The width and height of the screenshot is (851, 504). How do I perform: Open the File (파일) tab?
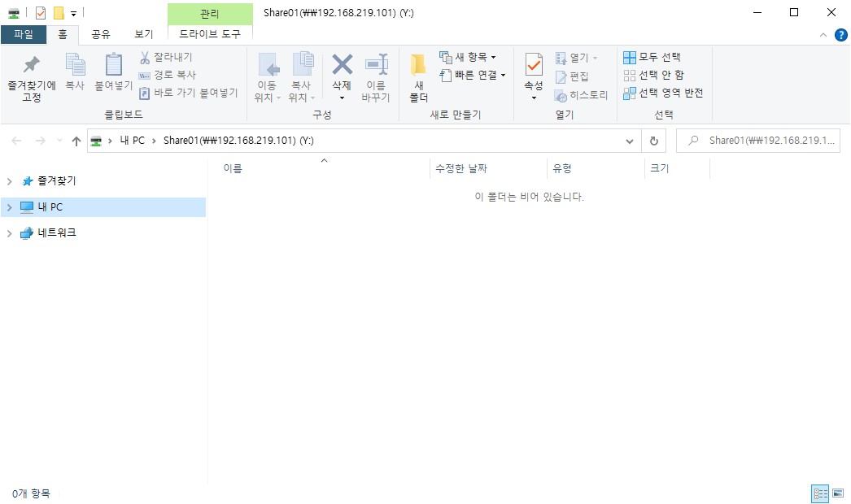tap(24, 34)
